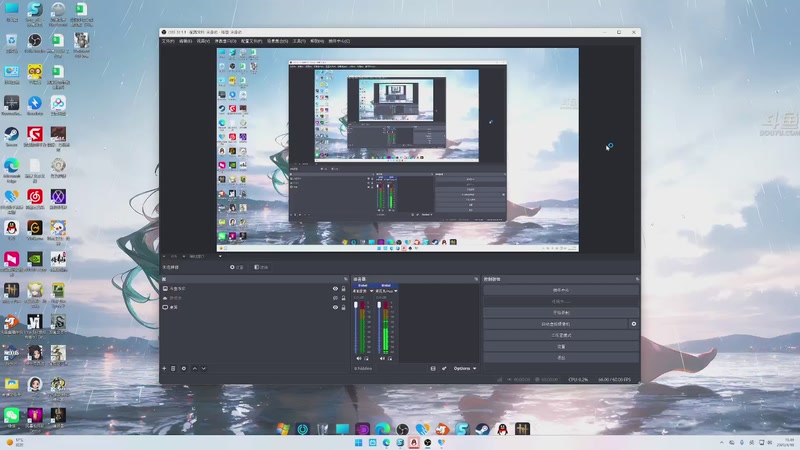Click network status icon in OBS status bar
Screen dimensions: 800x450
(x=499, y=380)
